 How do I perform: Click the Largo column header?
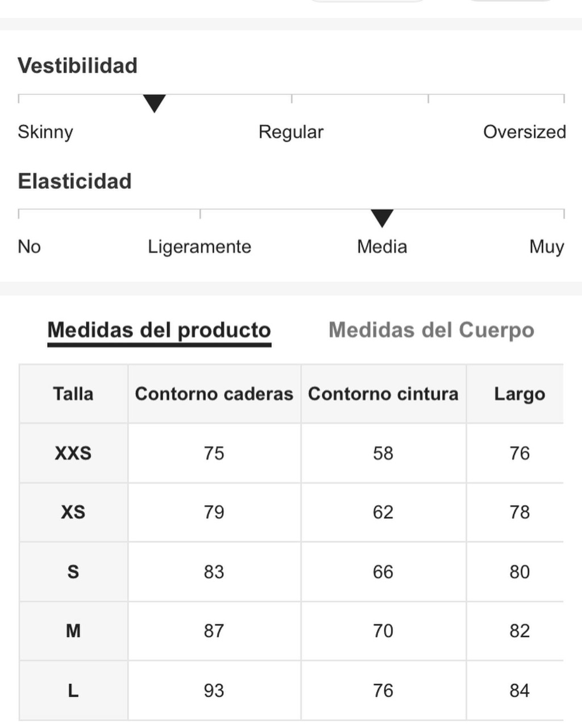tap(519, 394)
